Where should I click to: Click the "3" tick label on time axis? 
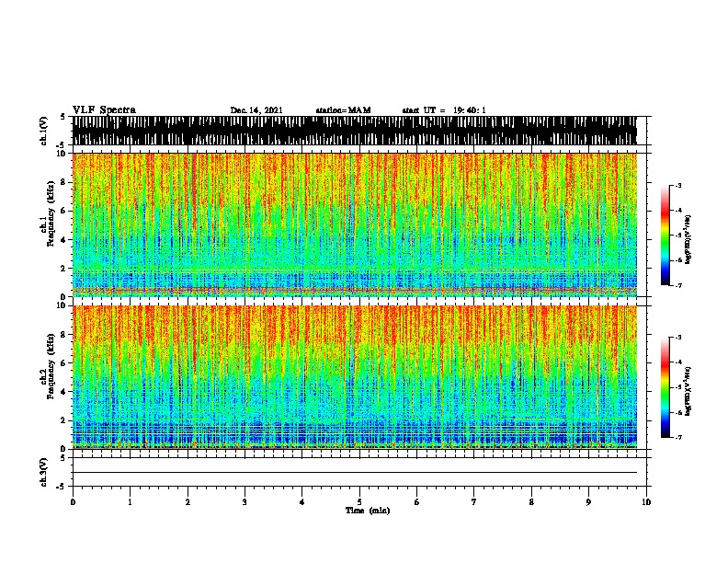pyautogui.click(x=245, y=502)
